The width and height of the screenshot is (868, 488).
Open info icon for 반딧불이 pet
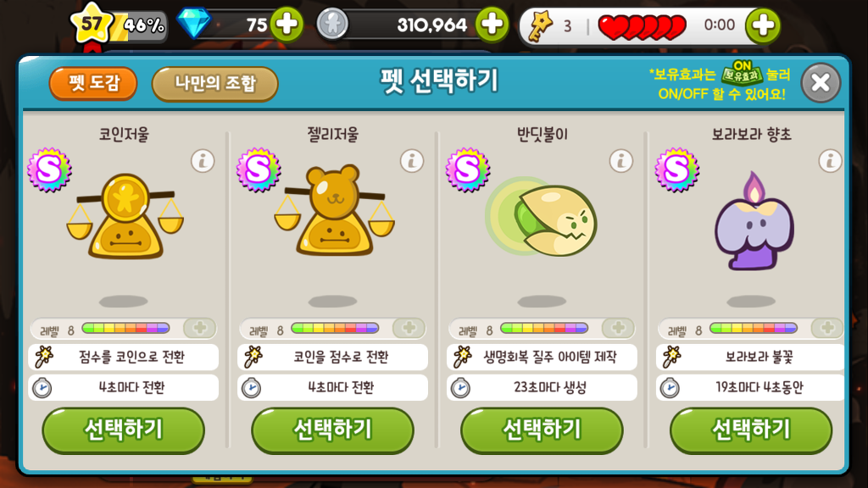pos(621,162)
